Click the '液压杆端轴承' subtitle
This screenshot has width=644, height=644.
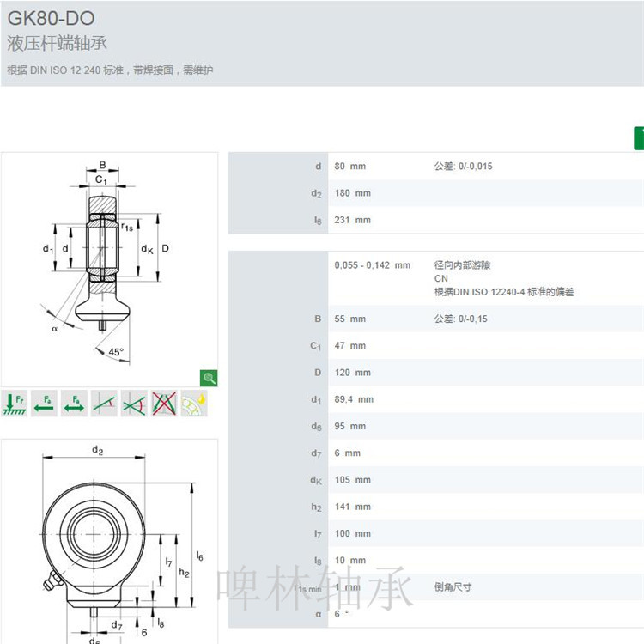(x=57, y=44)
